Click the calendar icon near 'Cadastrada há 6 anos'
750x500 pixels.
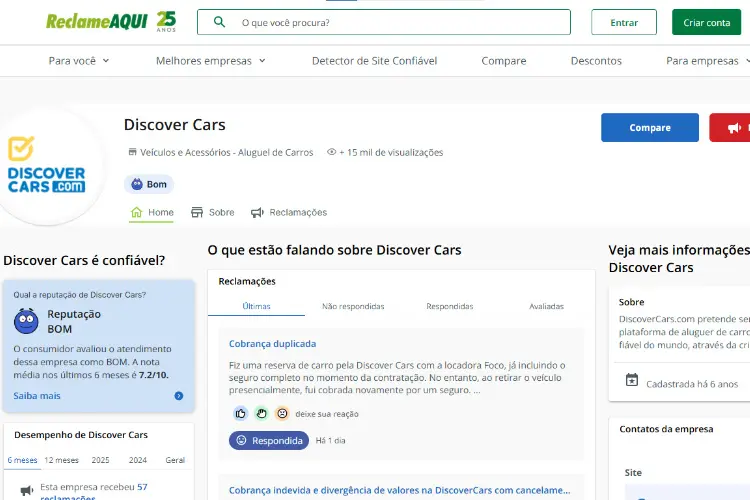click(x=632, y=380)
